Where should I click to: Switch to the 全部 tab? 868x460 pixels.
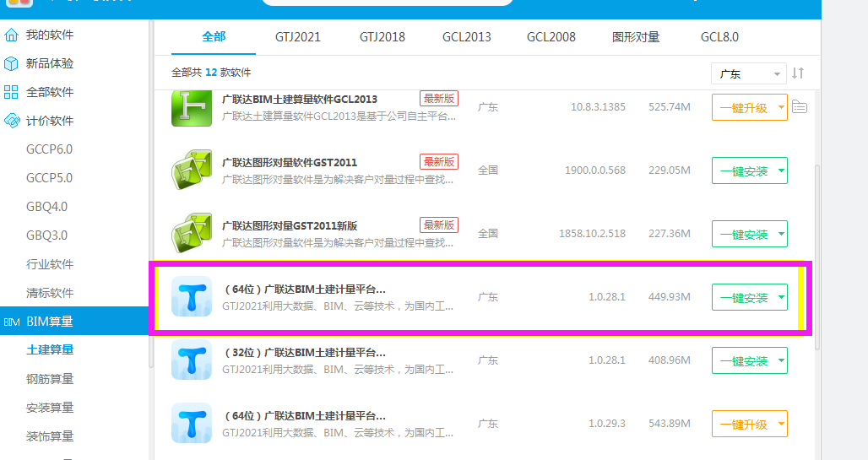tap(214, 37)
